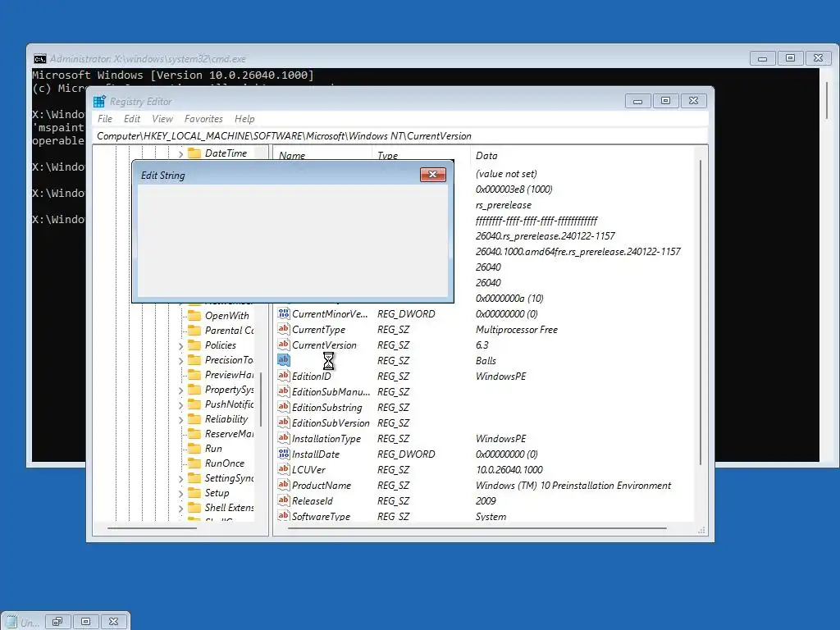Viewport: 840px width, 630px height.
Task: Select the EditionSubManu... value icon
Action: pos(283,391)
